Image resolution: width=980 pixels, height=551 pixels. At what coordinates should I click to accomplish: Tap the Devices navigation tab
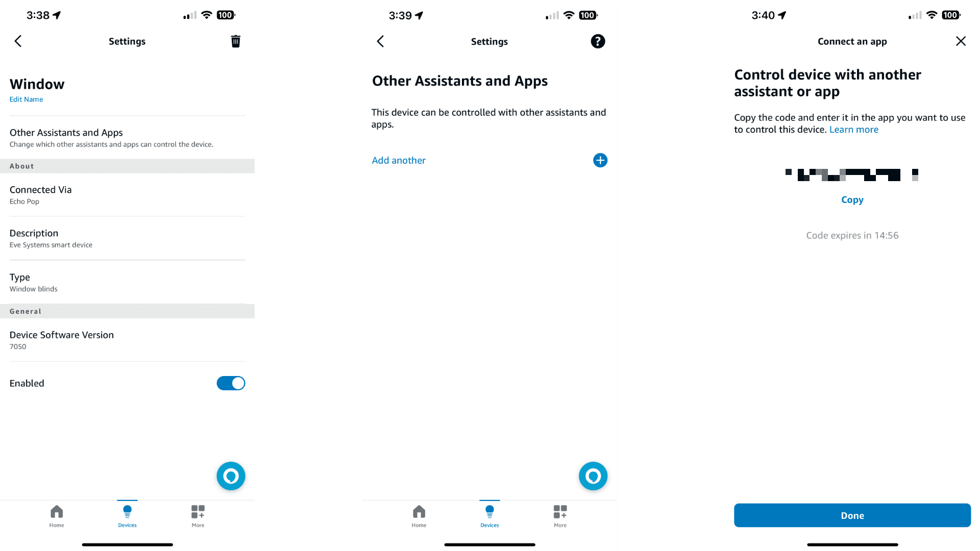tap(127, 516)
